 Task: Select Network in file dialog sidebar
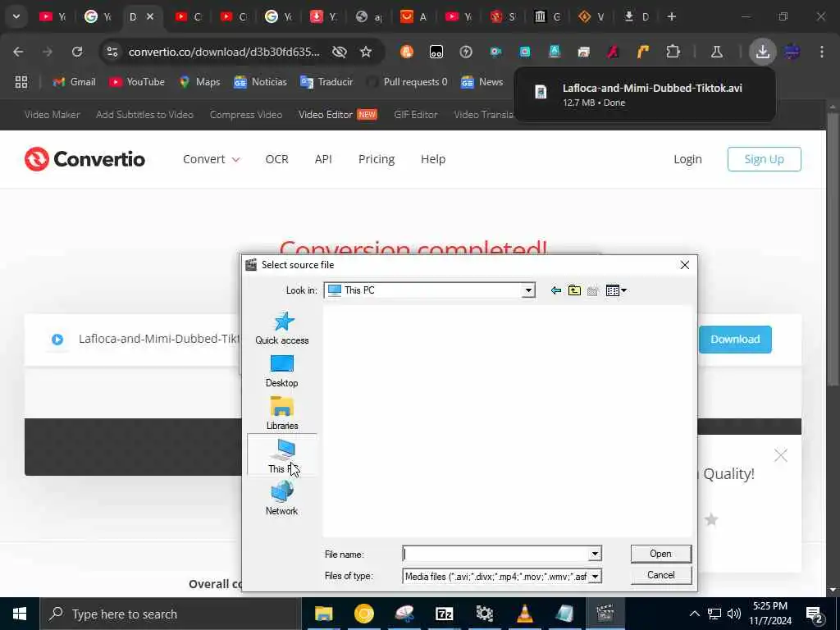[x=282, y=498]
